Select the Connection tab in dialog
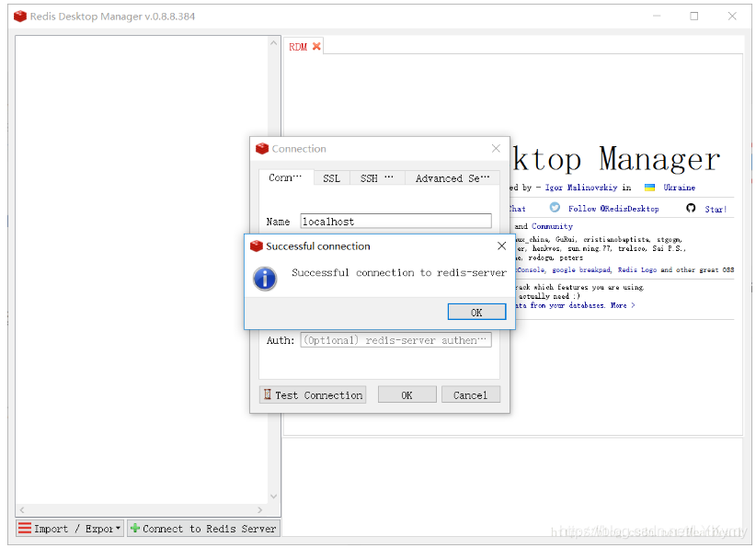 [285, 177]
